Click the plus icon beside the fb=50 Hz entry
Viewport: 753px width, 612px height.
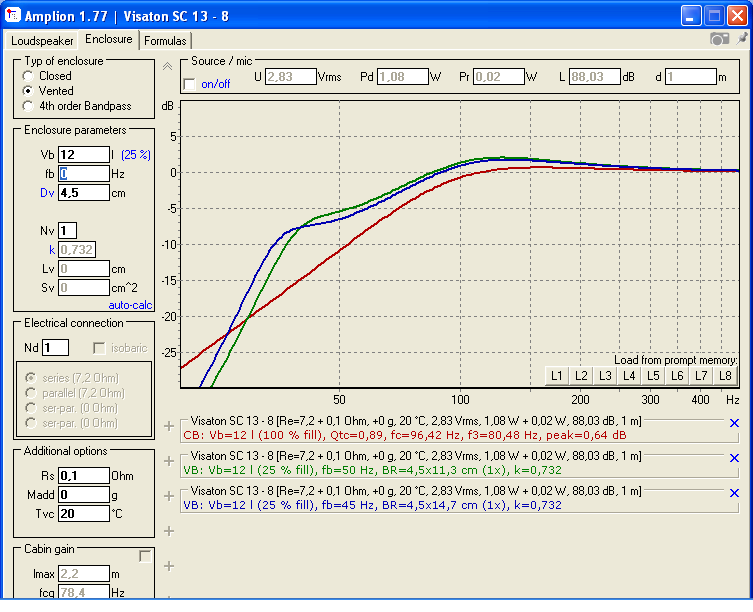pyautogui.click(x=169, y=461)
